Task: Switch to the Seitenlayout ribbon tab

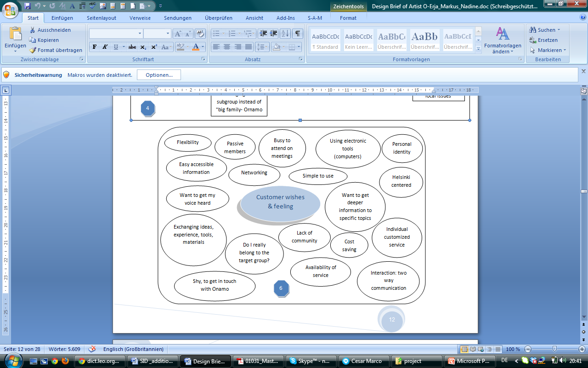Action: coord(101,18)
